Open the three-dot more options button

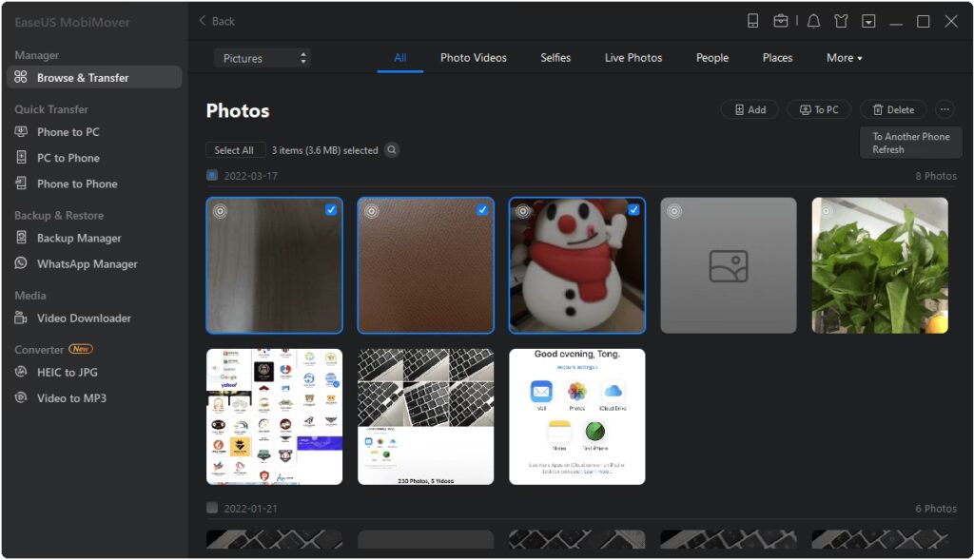point(944,110)
